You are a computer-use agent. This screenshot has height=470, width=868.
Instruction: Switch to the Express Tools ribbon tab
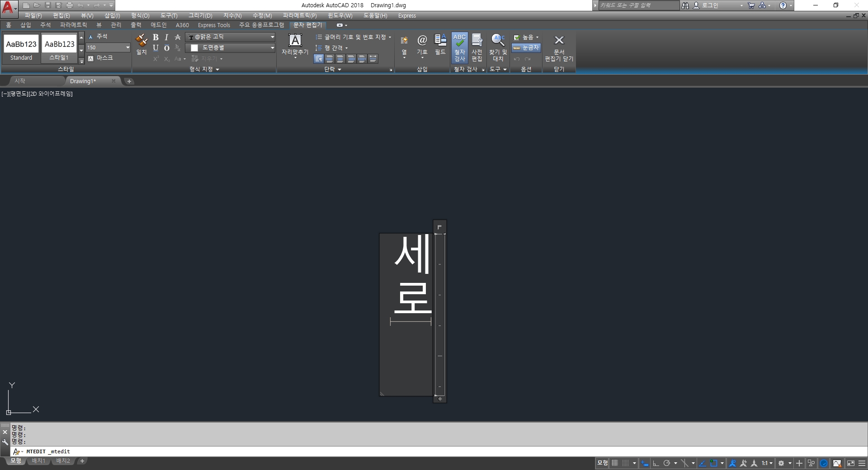[214, 25]
